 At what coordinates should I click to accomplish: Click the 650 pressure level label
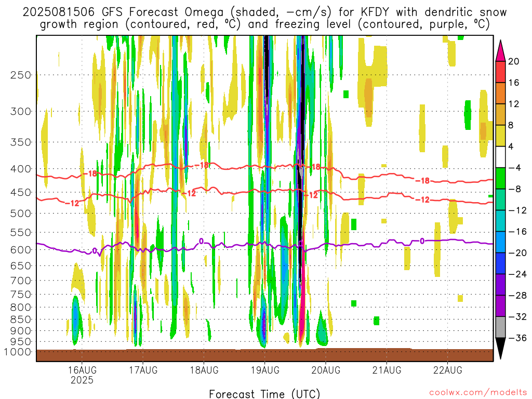point(21,265)
